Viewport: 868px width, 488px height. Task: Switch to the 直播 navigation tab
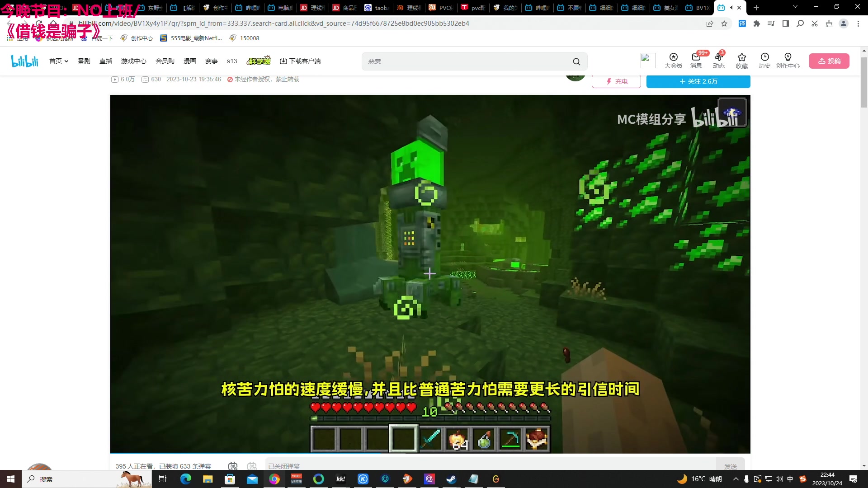click(x=105, y=61)
